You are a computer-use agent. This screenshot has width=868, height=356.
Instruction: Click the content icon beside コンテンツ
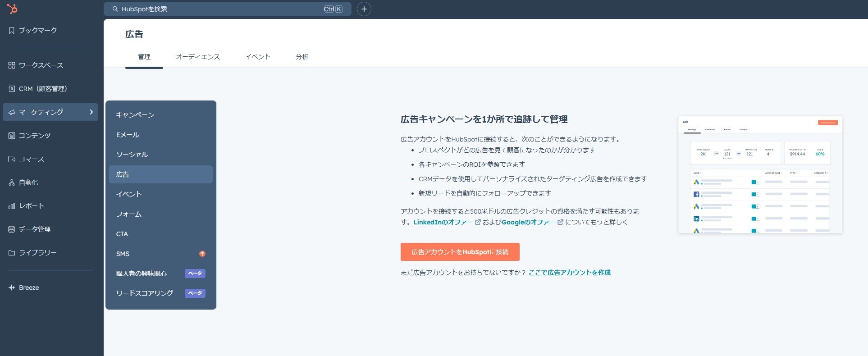pos(12,136)
